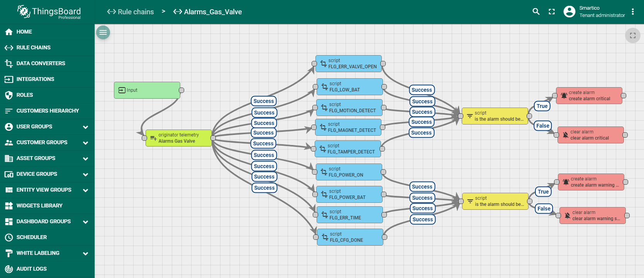This screenshot has width=644, height=278.
Task: Open Data Converters in the sidebar
Action: (x=41, y=63)
